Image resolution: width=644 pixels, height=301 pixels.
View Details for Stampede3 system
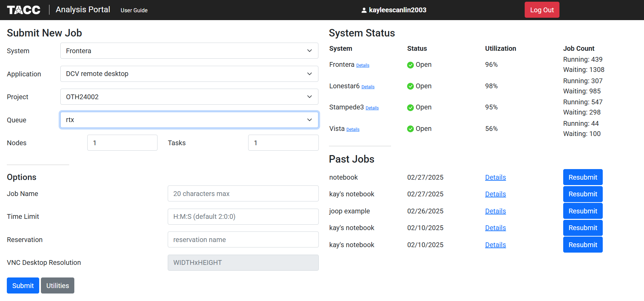coord(372,108)
